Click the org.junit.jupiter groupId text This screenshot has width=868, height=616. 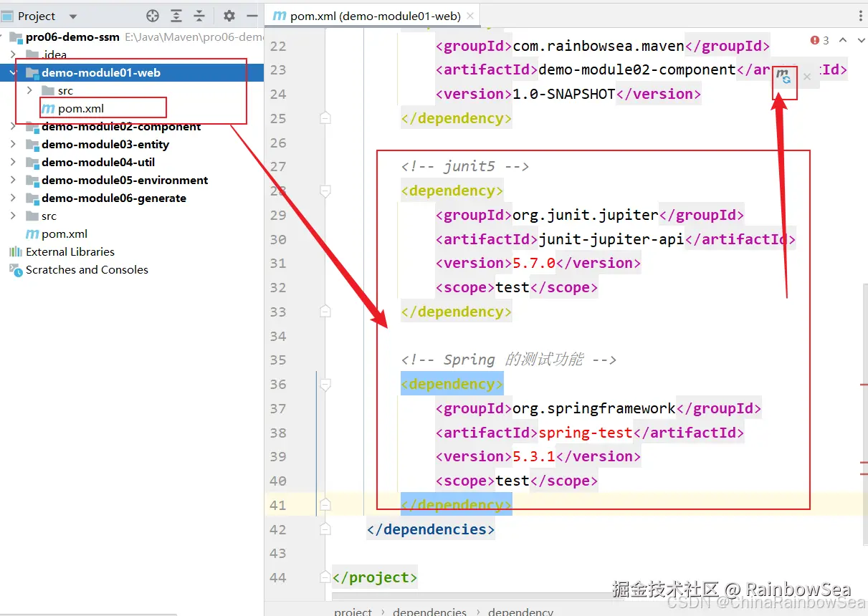click(586, 215)
